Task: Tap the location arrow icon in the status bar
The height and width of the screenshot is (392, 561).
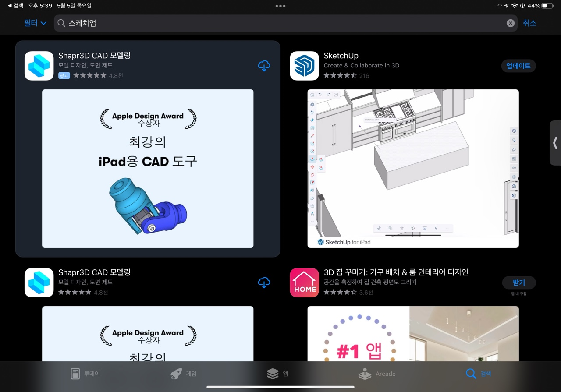Action: [508, 6]
